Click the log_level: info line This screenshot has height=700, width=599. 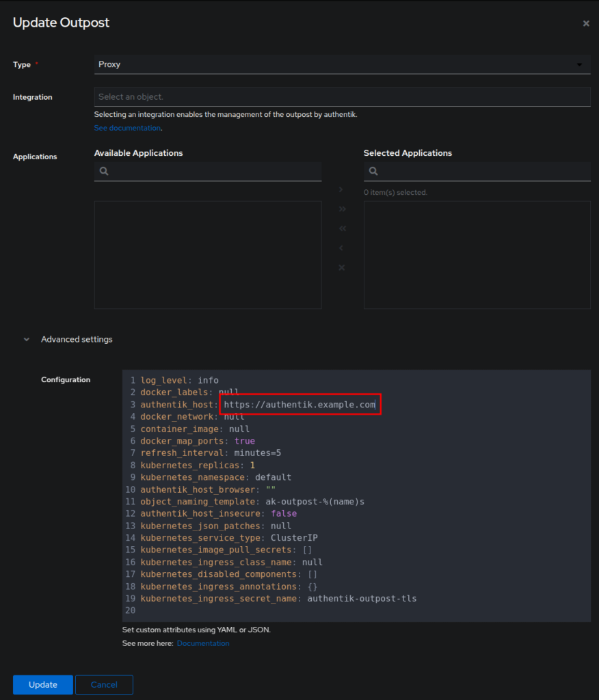(180, 380)
